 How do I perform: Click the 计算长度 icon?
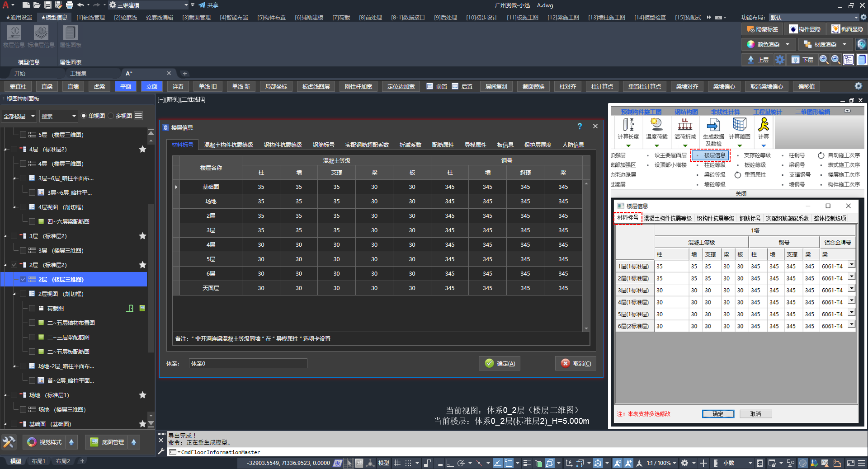click(x=628, y=125)
